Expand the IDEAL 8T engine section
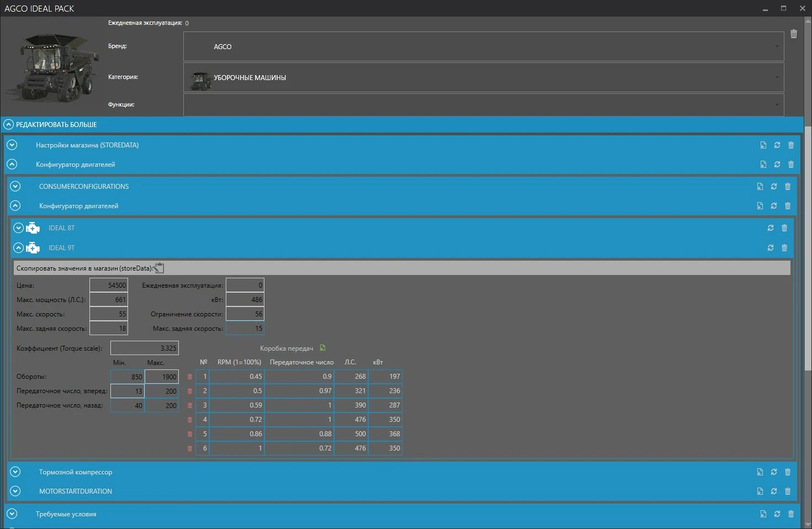 (17, 228)
